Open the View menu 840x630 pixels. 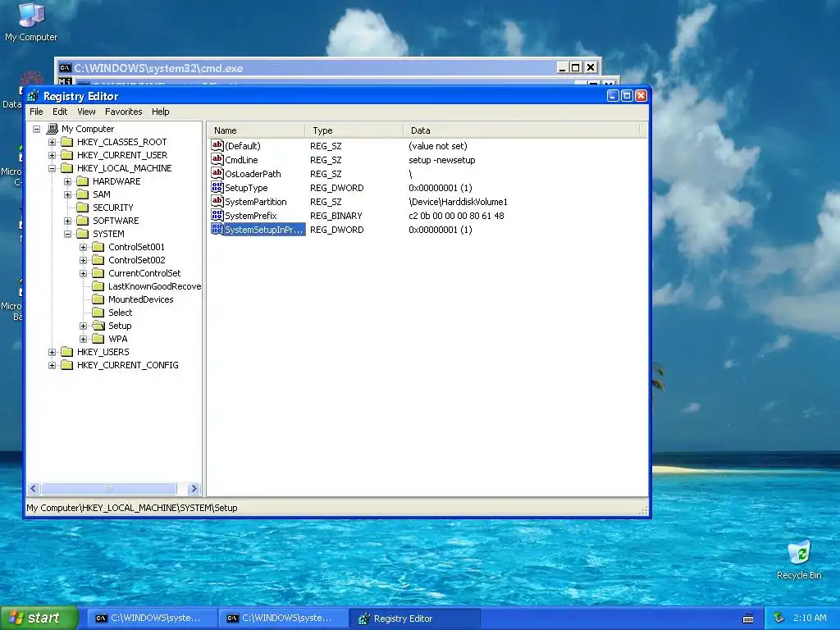[x=86, y=112]
